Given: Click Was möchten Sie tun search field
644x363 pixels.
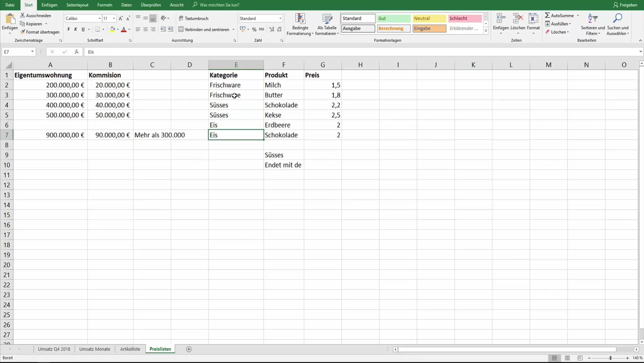Looking at the screenshot, I should [x=216, y=5].
